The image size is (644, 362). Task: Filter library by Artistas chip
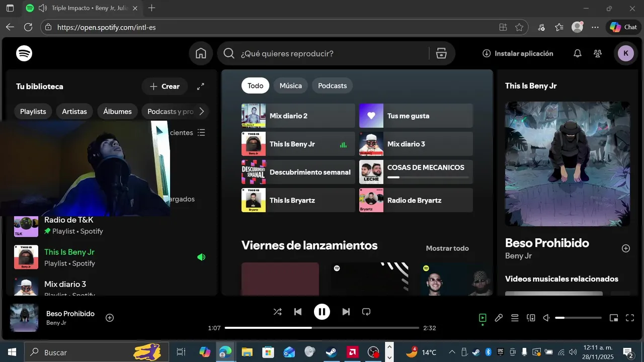pos(74,112)
